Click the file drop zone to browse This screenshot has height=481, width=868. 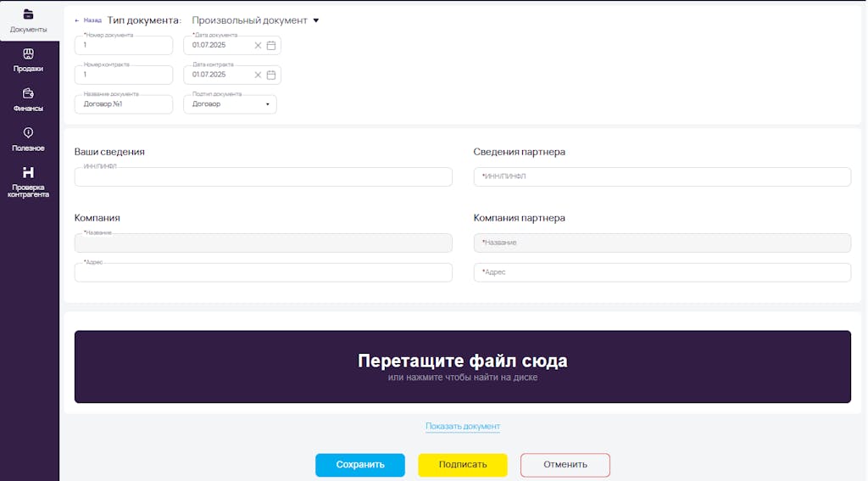coord(463,366)
